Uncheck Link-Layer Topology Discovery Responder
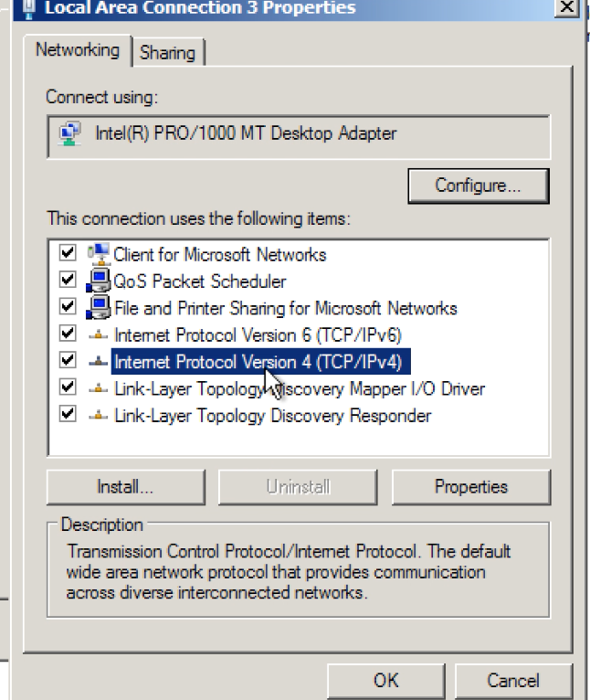Viewport: 590px width, 700px height. 67,415
